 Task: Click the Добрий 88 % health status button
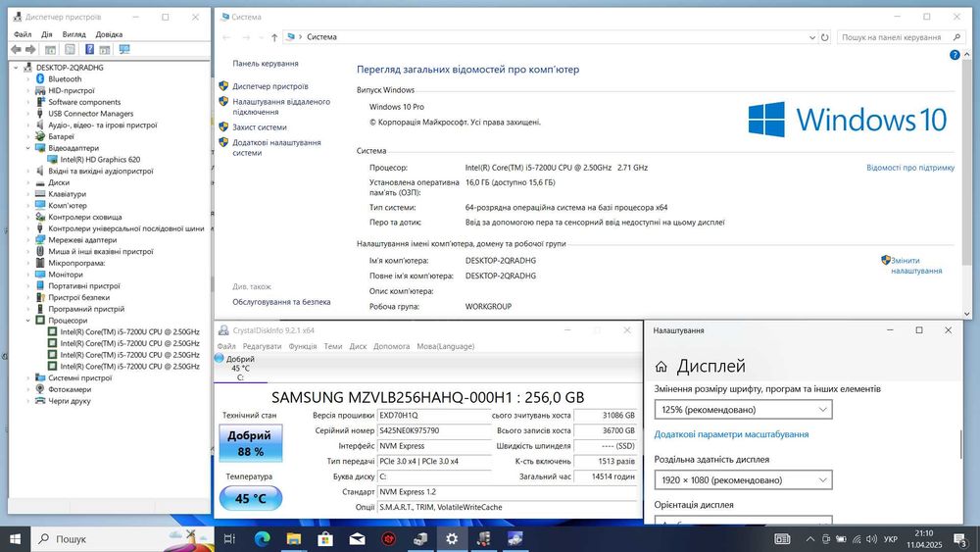(x=250, y=443)
